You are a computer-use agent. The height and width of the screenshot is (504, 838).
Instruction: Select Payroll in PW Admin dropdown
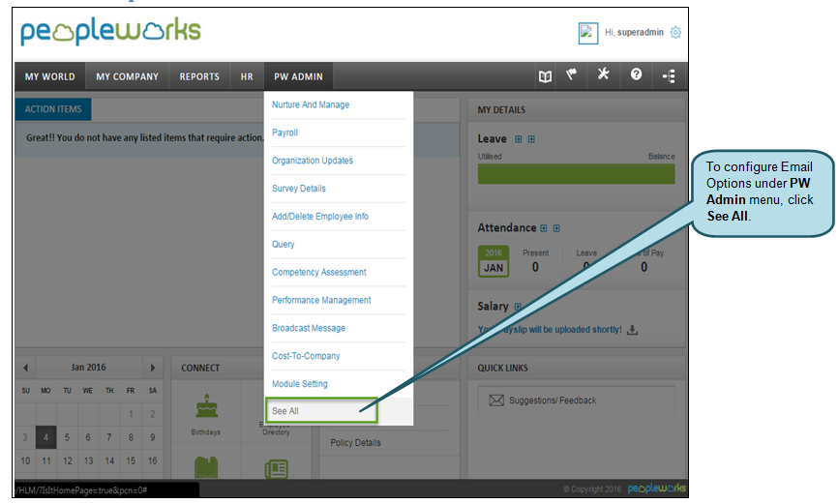[x=284, y=133]
